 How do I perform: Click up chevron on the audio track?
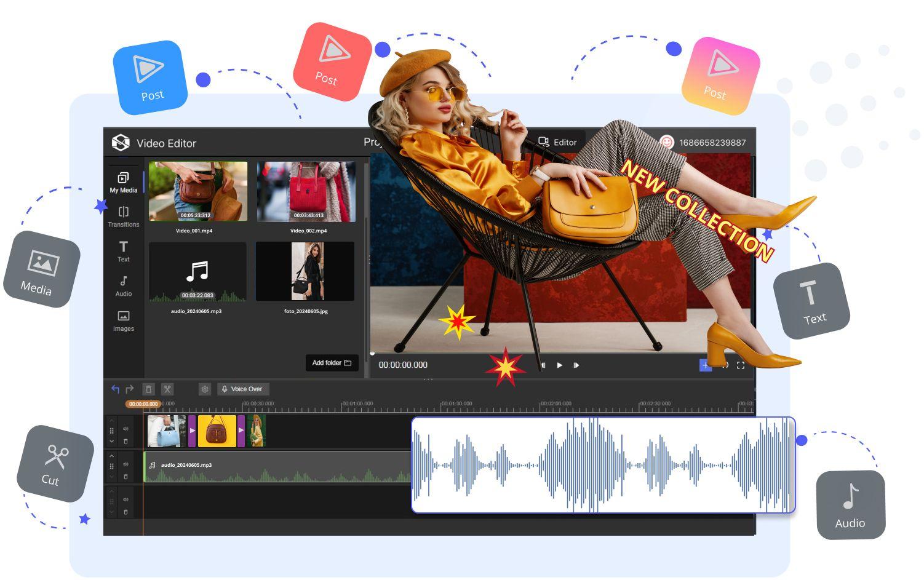[111, 456]
